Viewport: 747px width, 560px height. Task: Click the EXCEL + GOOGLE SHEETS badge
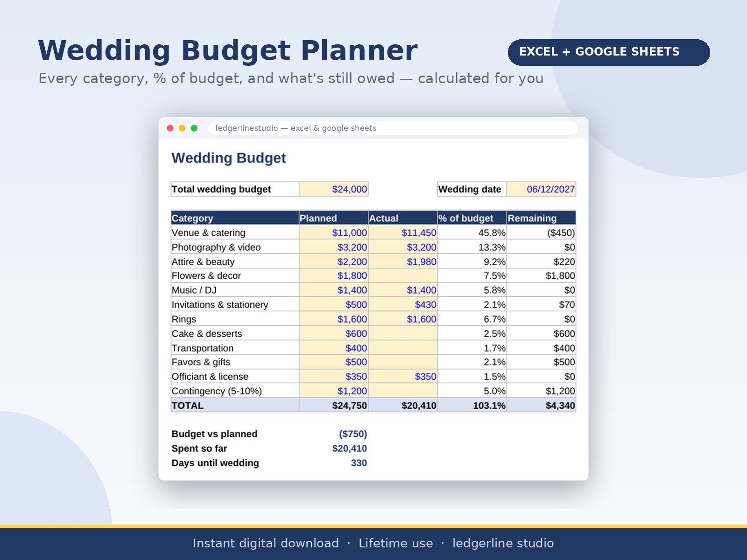coord(609,52)
